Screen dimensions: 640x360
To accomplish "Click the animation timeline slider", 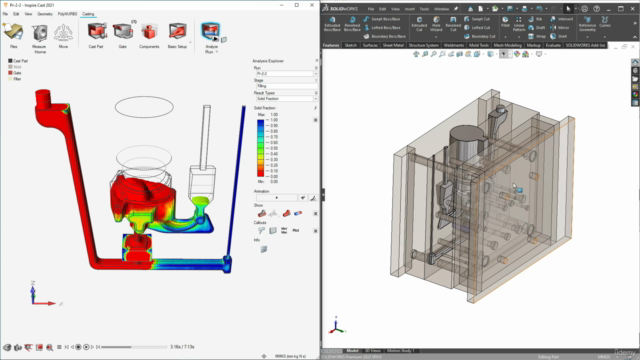I will [x=134, y=347].
